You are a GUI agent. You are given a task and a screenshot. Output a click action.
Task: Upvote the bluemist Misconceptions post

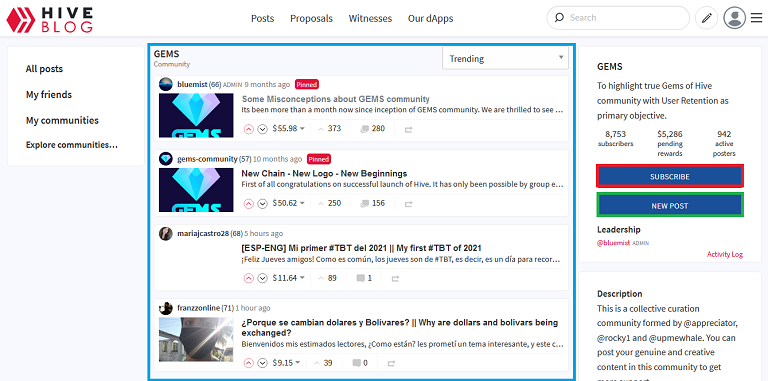(x=249, y=129)
